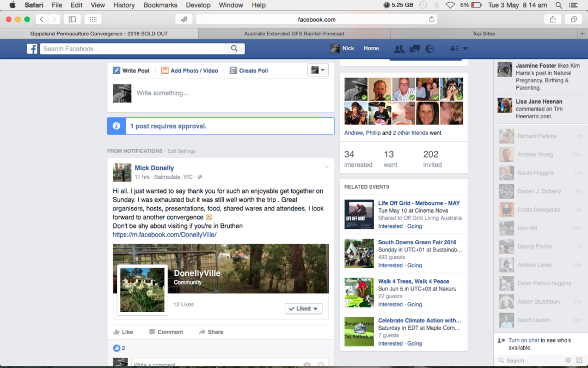Viewport: 588px width, 368px height.
Task: Open the post-as identity dropdown
Action: [318, 70]
